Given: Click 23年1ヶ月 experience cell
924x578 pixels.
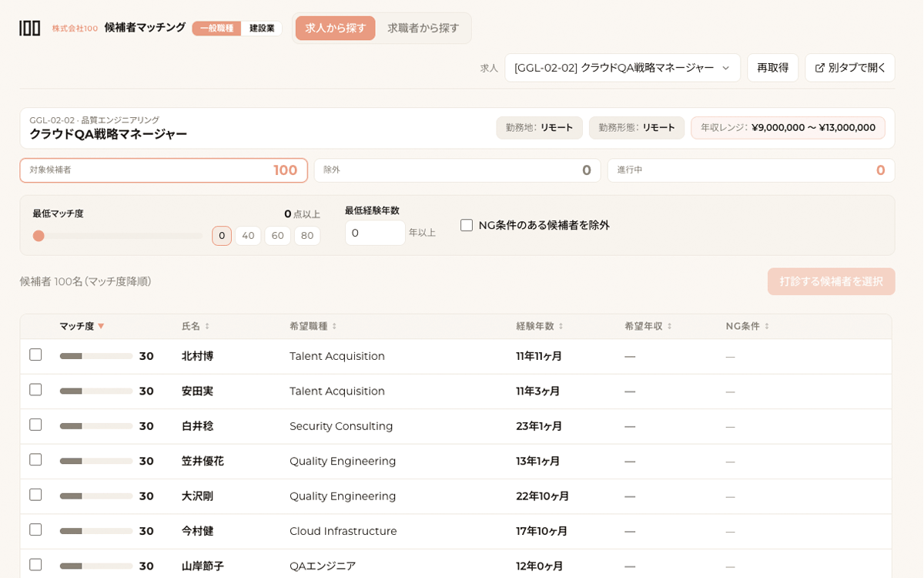Looking at the screenshot, I should 539,426.
